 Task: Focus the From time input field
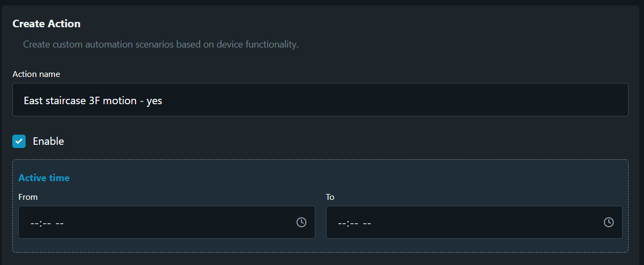[x=160, y=222]
